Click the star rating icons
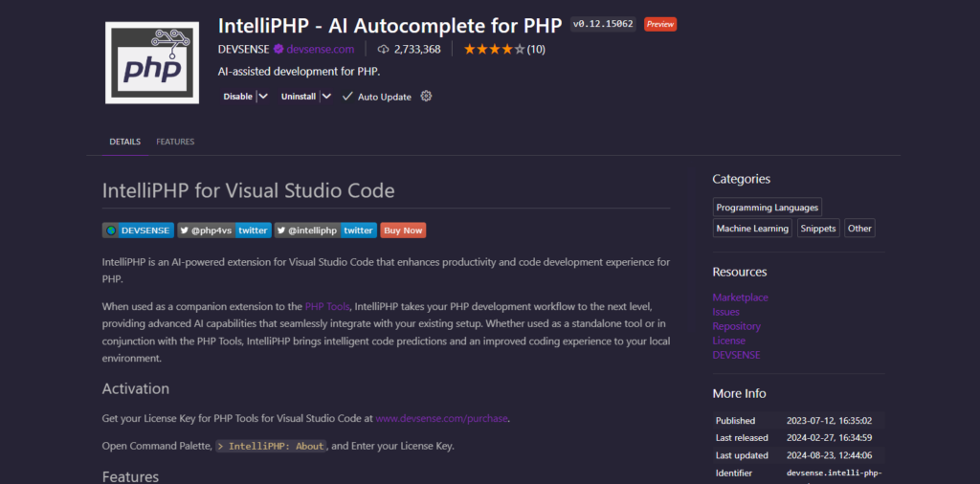980x484 pixels. pos(494,49)
